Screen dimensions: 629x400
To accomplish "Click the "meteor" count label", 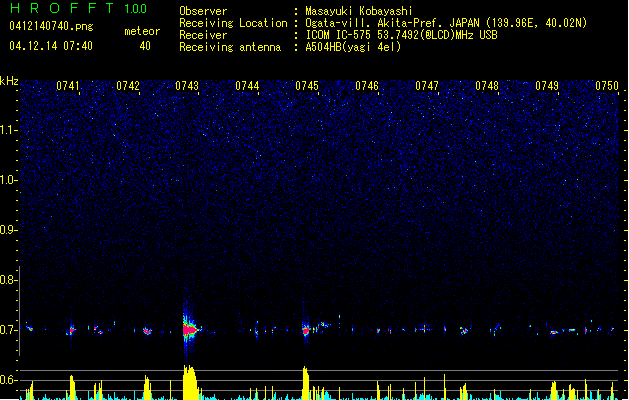I will pos(142,31).
